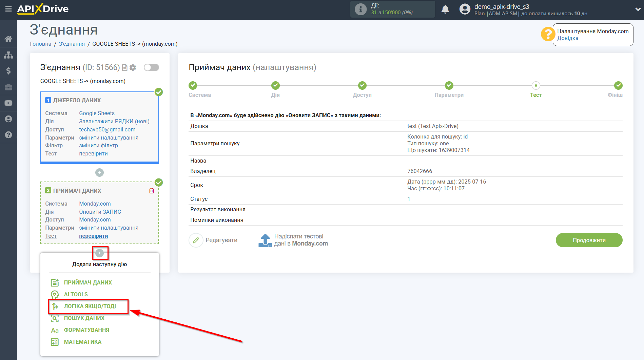Viewport: 644px width, 360px height.
Task: Click the Владелец value 76042666
Action: 419,171
